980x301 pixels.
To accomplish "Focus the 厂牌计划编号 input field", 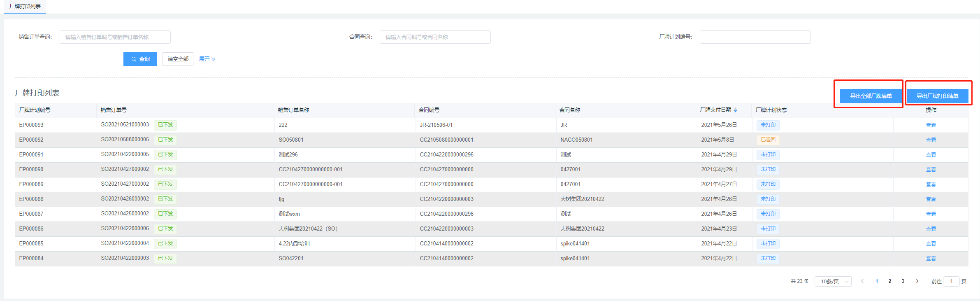I will coord(755,37).
